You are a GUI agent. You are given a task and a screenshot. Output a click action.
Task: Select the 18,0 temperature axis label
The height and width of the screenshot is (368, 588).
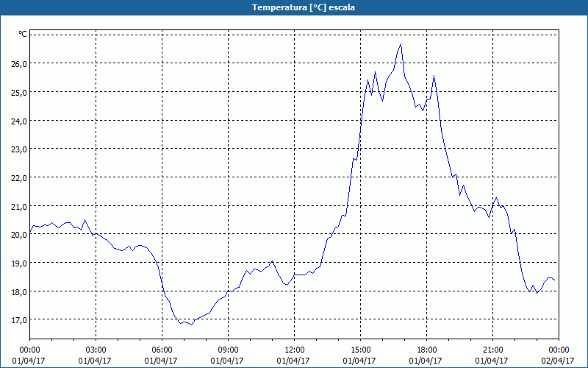[20, 291]
